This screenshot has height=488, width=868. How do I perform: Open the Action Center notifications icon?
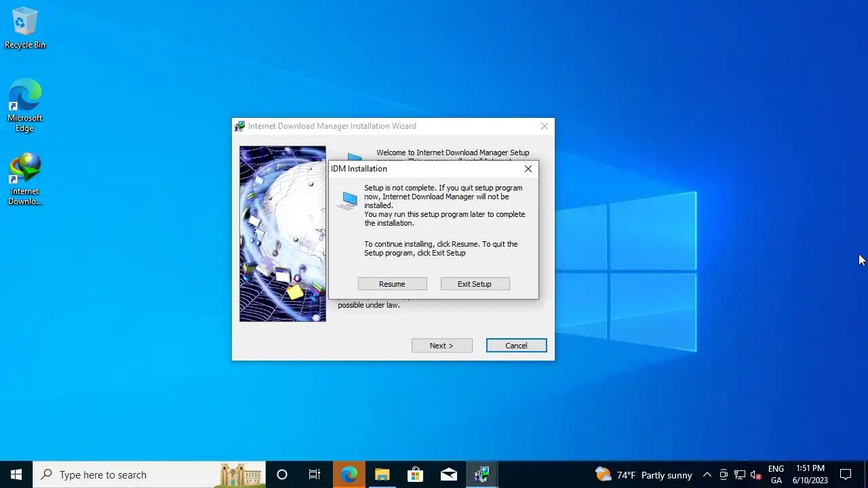click(846, 474)
